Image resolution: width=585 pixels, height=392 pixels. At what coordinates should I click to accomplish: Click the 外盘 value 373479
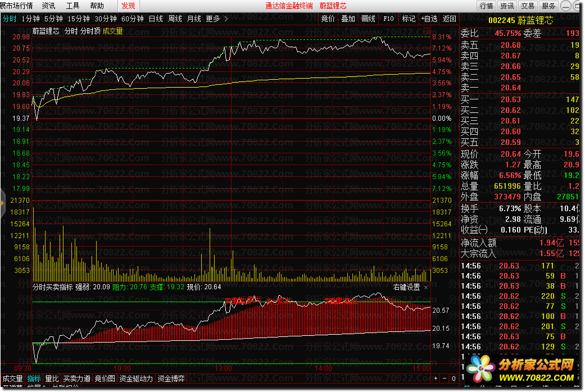[x=507, y=197]
